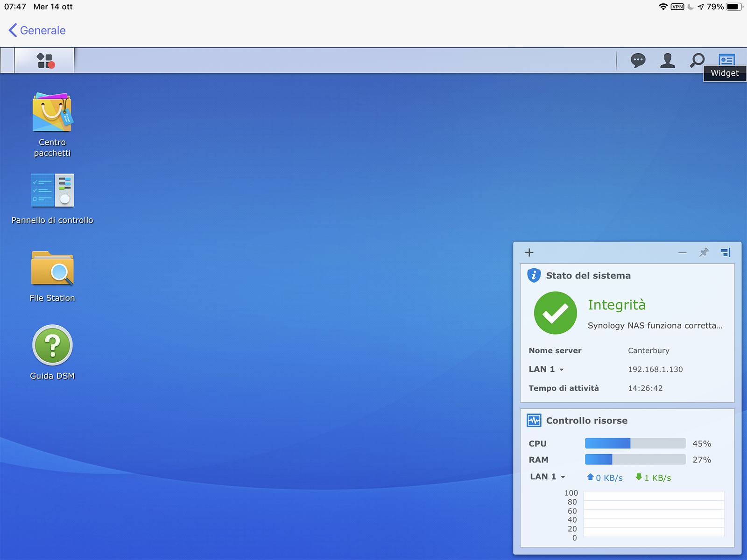Open the DSM Main Menu button

45,61
